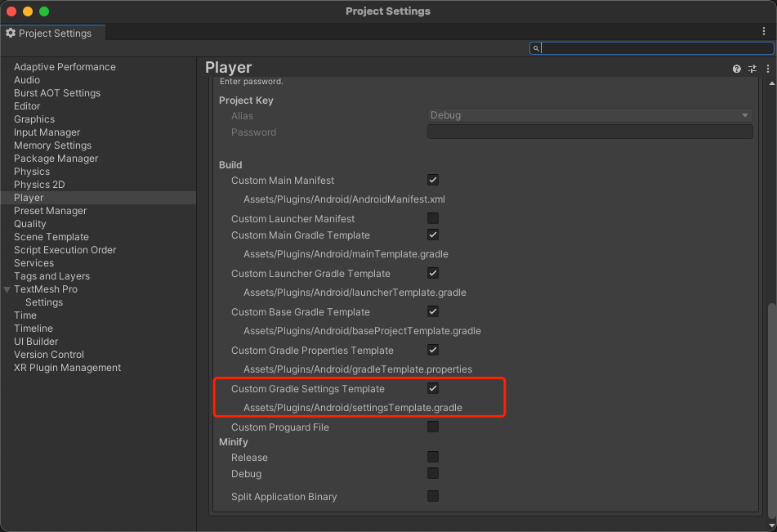This screenshot has width=777, height=532.
Task: Select Input Manager category
Action: coord(47,132)
